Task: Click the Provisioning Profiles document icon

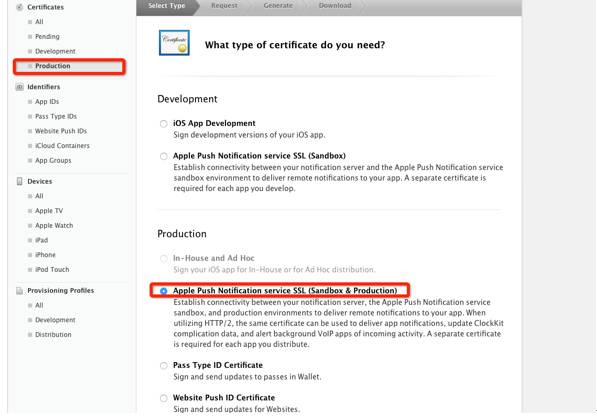Action: [19, 290]
